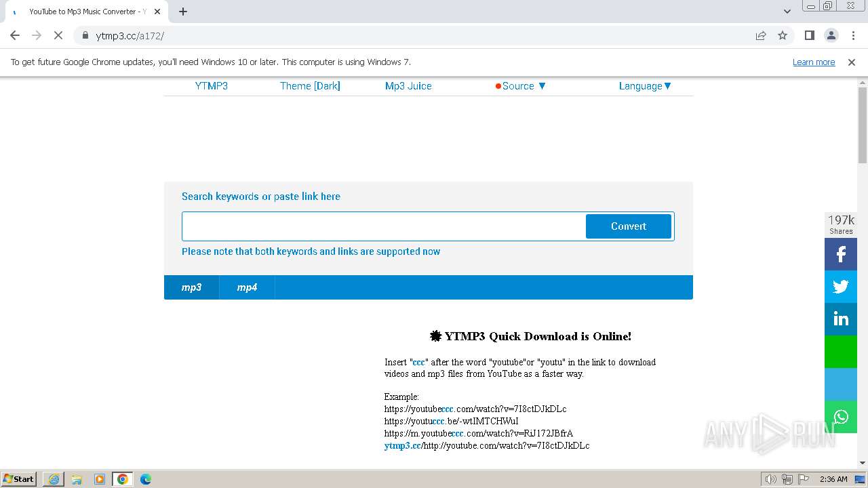The width and height of the screenshot is (868, 488).
Task: Toggle the Chrome side panel icon
Action: pos(809,35)
